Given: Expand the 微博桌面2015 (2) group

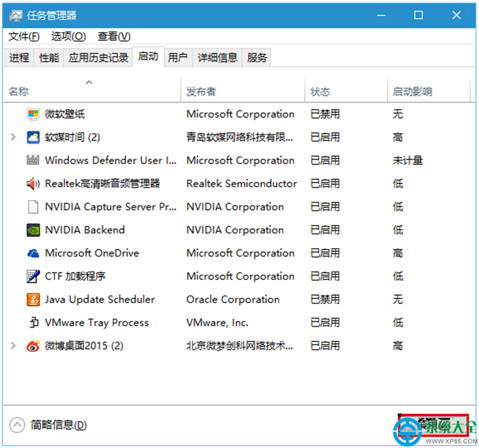Looking at the screenshot, I should click(x=13, y=346).
